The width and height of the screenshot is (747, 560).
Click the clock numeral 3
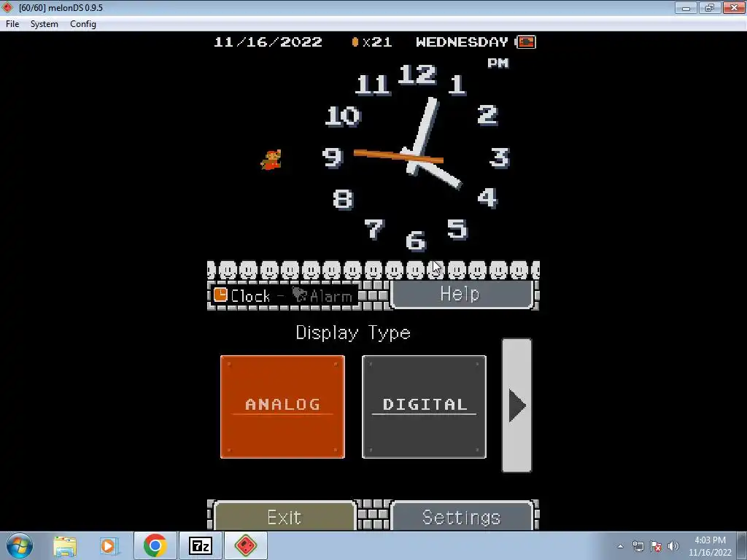(x=500, y=157)
